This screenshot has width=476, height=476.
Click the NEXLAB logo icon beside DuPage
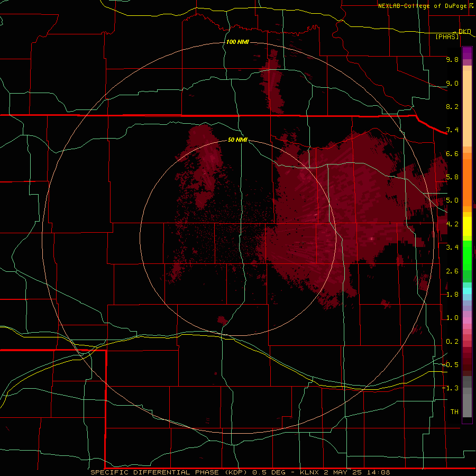pos(471,5)
